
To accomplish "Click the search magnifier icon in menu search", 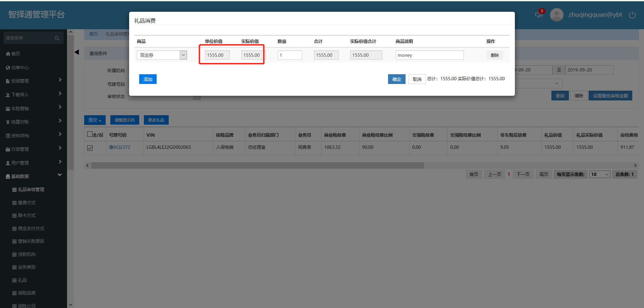I will 57,38.
